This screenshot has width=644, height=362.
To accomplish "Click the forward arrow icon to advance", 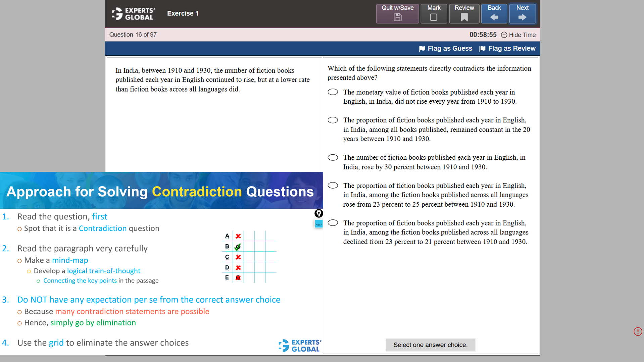I will coord(522,17).
